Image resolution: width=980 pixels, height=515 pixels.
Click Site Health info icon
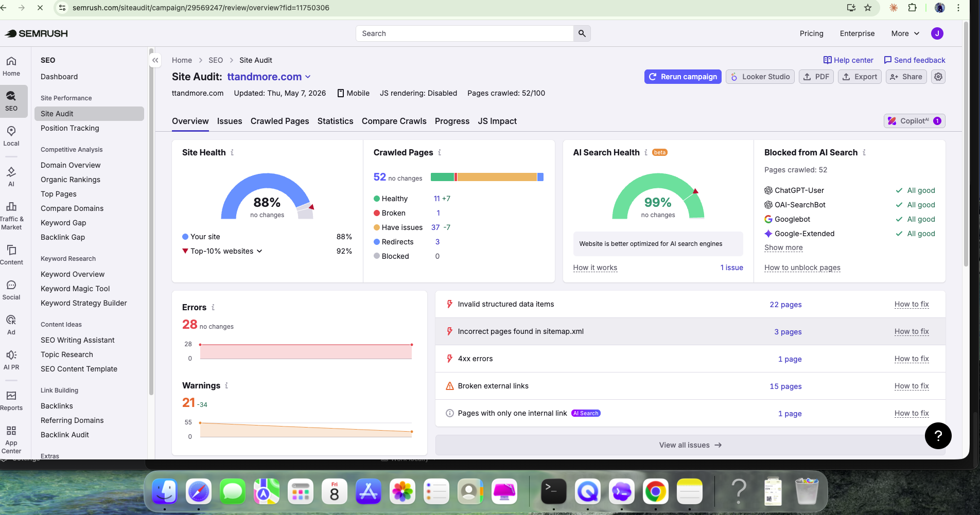[232, 152]
